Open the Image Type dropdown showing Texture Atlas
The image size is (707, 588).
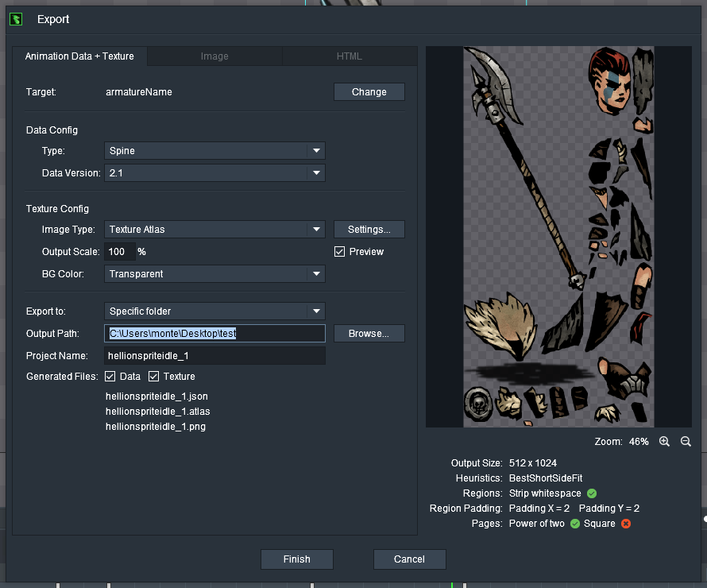coord(214,229)
